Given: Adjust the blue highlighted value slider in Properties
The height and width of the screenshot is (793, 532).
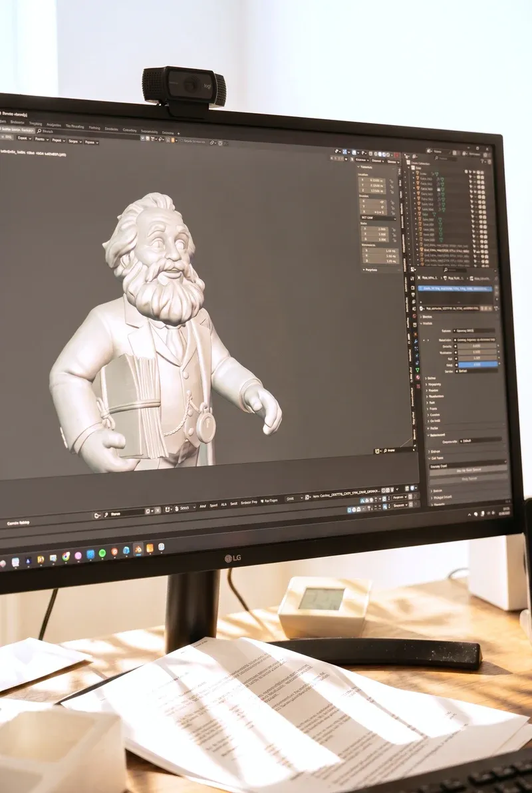Looking at the screenshot, I should [478, 364].
